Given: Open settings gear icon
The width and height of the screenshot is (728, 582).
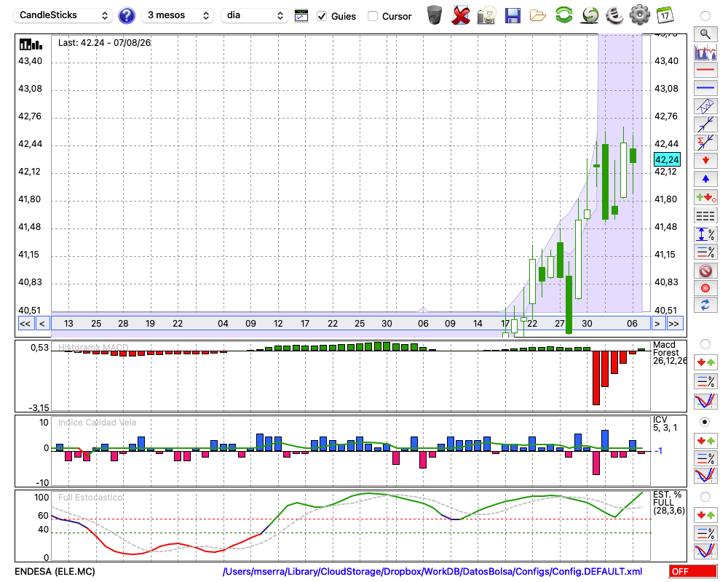Looking at the screenshot, I should coord(640,15).
